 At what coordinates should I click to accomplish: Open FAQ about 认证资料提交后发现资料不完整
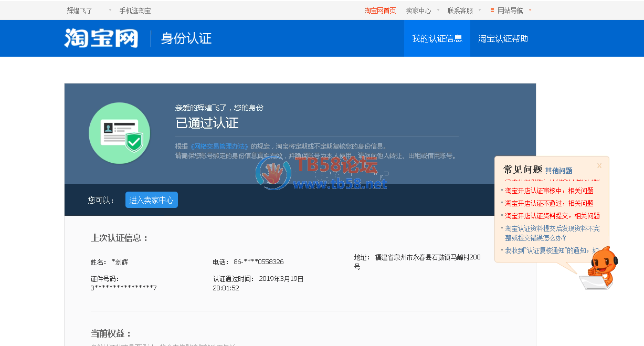(551, 233)
